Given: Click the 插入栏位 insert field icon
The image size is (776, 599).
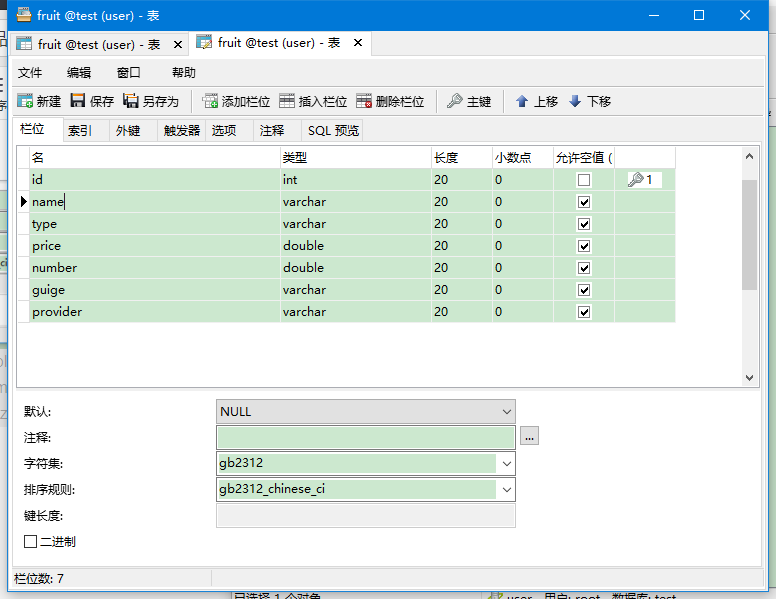Looking at the screenshot, I should (x=287, y=101).
